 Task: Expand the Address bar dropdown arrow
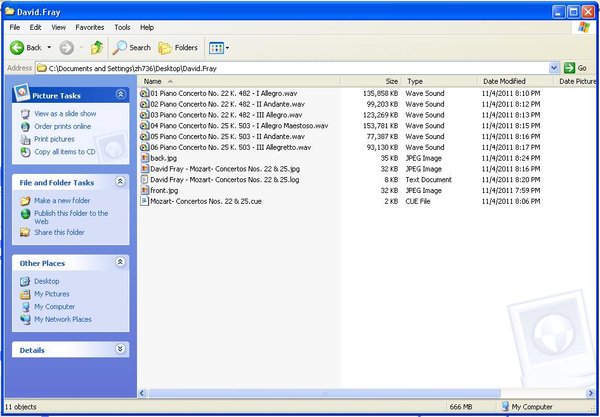coord(553,68)
